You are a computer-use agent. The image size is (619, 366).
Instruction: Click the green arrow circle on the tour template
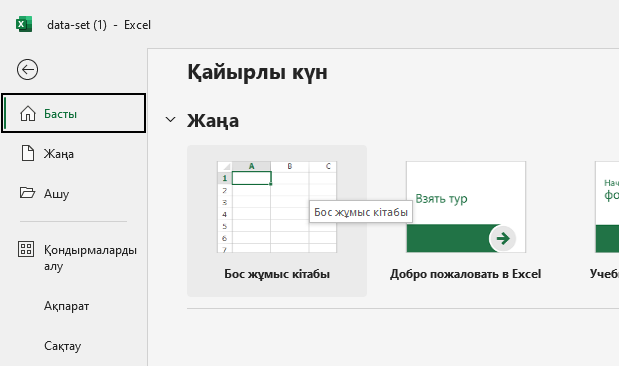(x=503, y=238)
